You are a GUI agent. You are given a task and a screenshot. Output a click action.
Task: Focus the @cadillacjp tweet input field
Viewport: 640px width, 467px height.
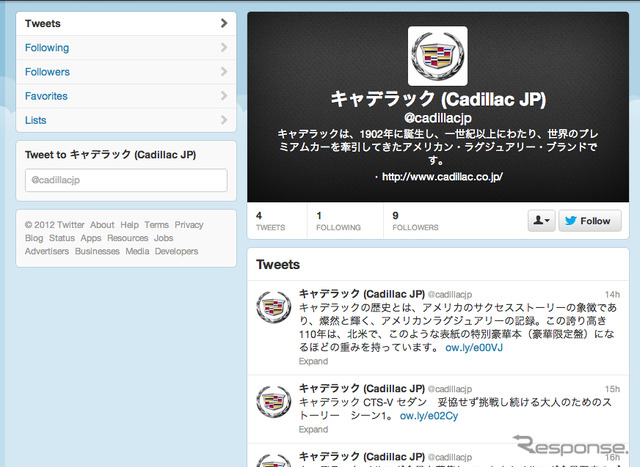click(126, 180)
